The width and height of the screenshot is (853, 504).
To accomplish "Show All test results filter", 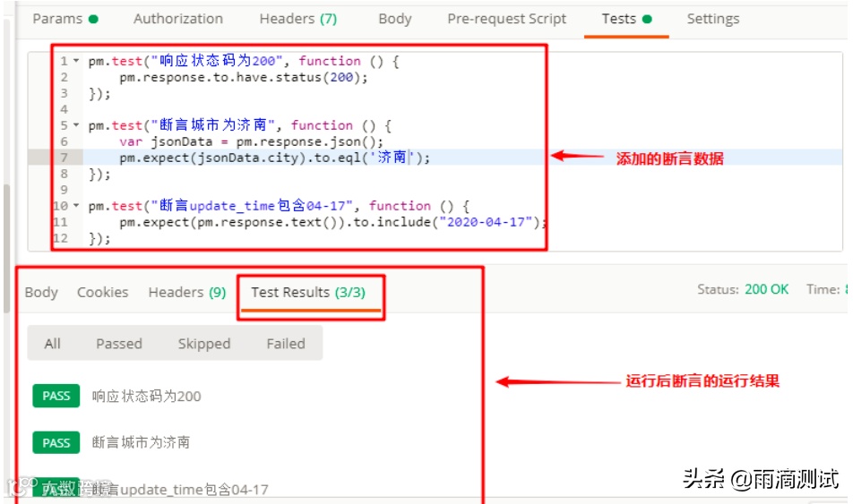I will coord(53,344).
